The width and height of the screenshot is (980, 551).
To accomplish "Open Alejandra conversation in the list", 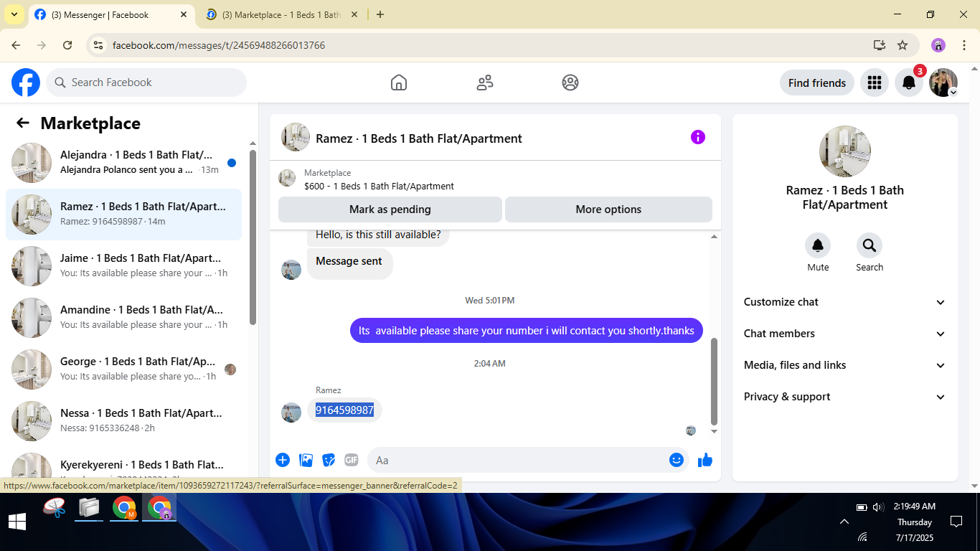I will tap(124, 163).
